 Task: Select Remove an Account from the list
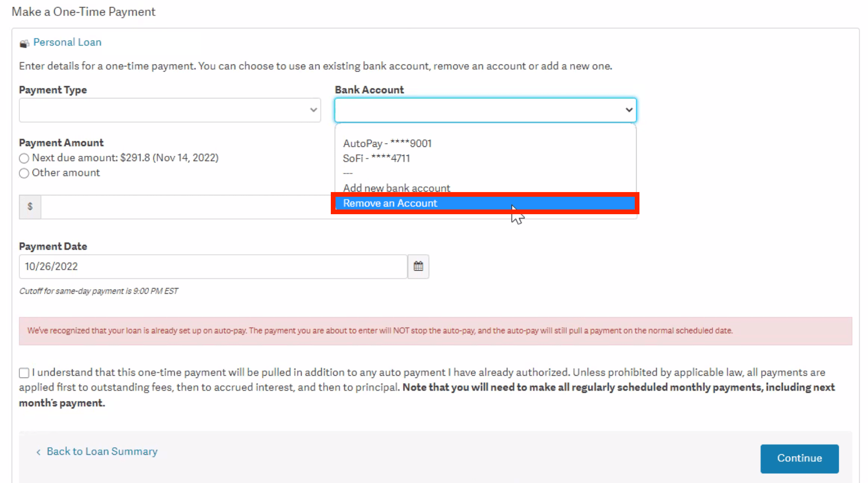point(390,203)
